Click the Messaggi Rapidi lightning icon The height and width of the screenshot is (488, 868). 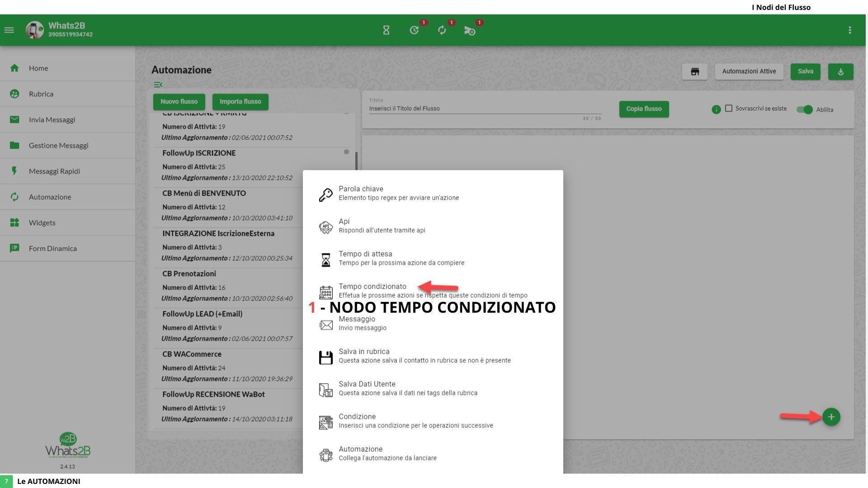(x=14, y=171)
